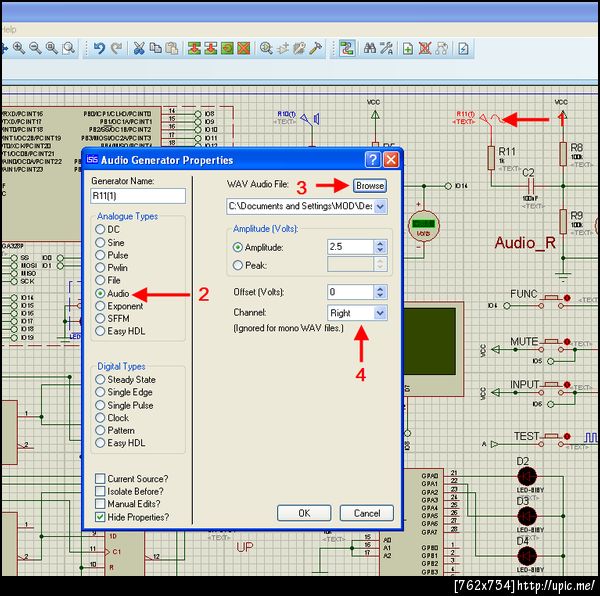Viewport: 600px width, 596px height.
Task: Click the Property Assignment Tool icon
Action: [386, 48]
